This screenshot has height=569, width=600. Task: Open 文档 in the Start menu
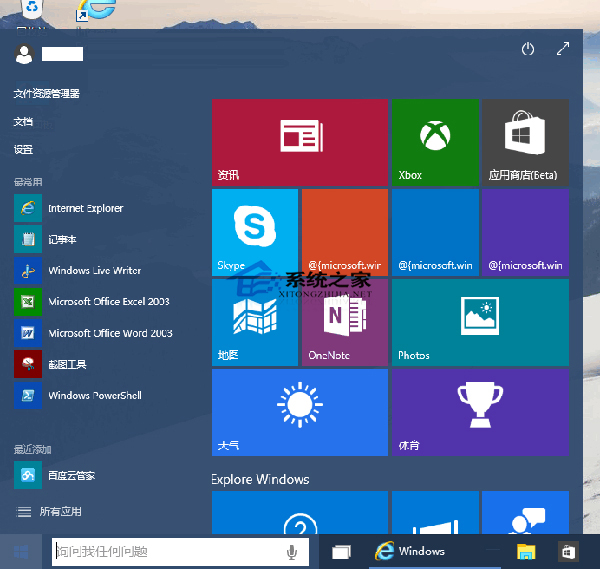pyautogui.click(x=23, y=122)
